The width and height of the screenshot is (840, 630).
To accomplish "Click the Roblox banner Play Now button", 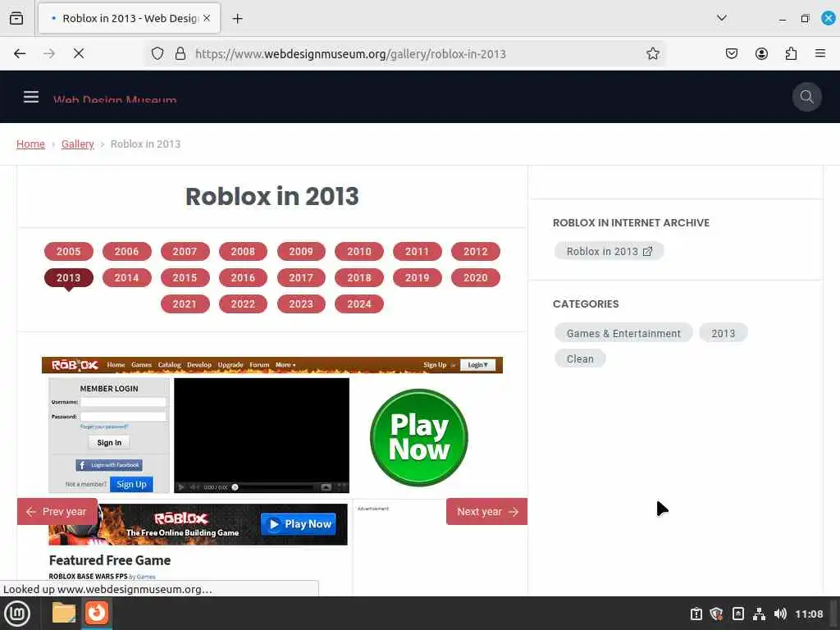I will pos(299,524).
